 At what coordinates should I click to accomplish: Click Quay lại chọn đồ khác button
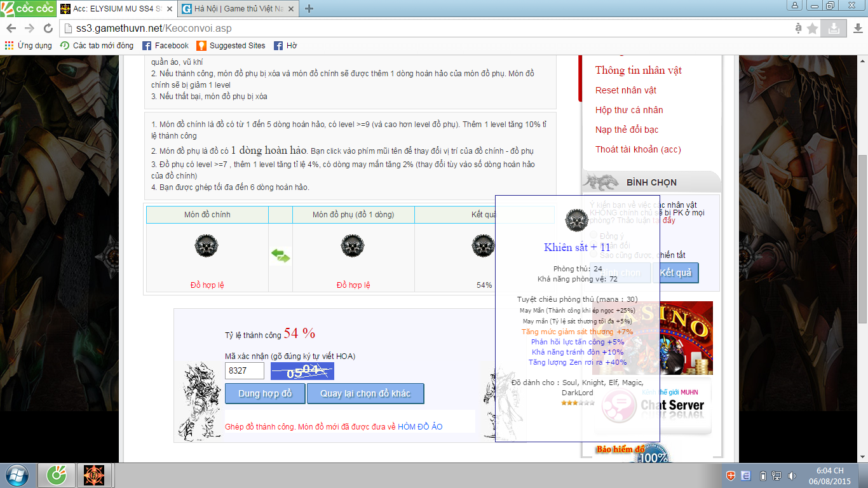[x=365, y=393]
